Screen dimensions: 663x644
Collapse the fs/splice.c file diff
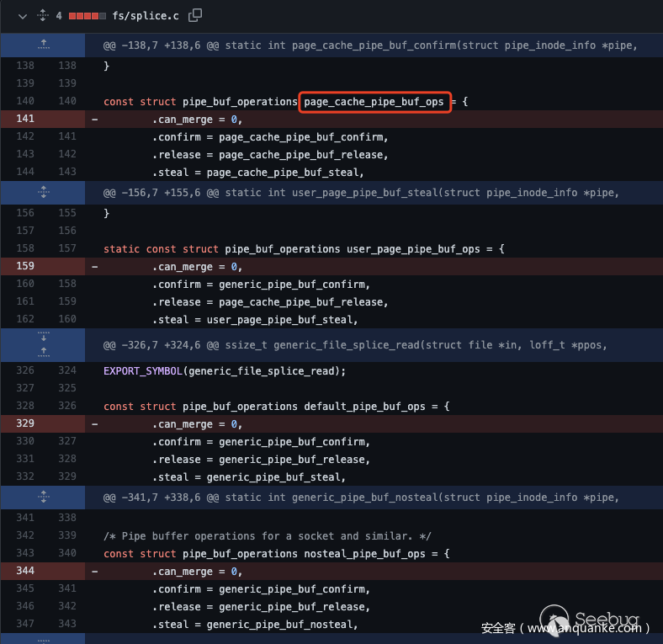point(23,17)
